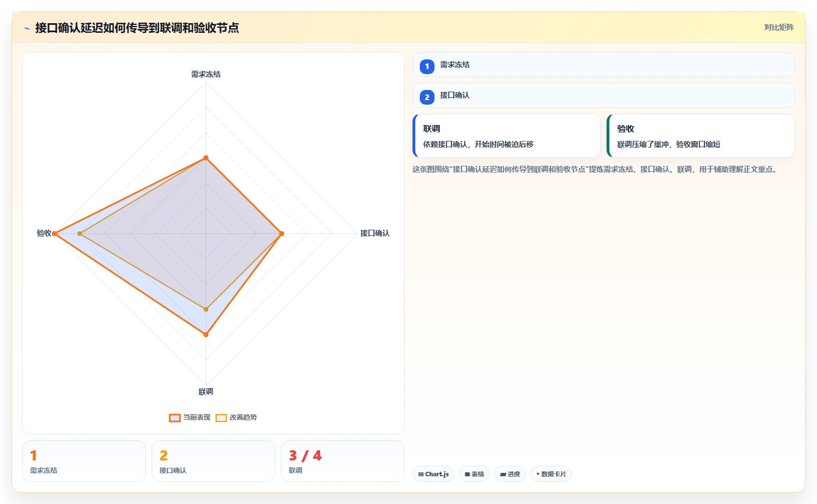
Task: Click the text 依赖接口确认，开始时间被迫后移
Action: coord(478,144)
